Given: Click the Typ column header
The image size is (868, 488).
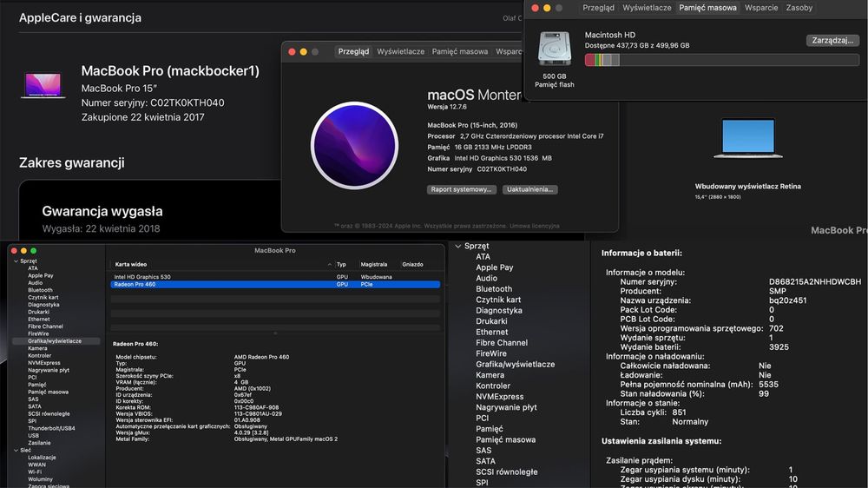Looking at the screenshot, I should click(341, 265).
